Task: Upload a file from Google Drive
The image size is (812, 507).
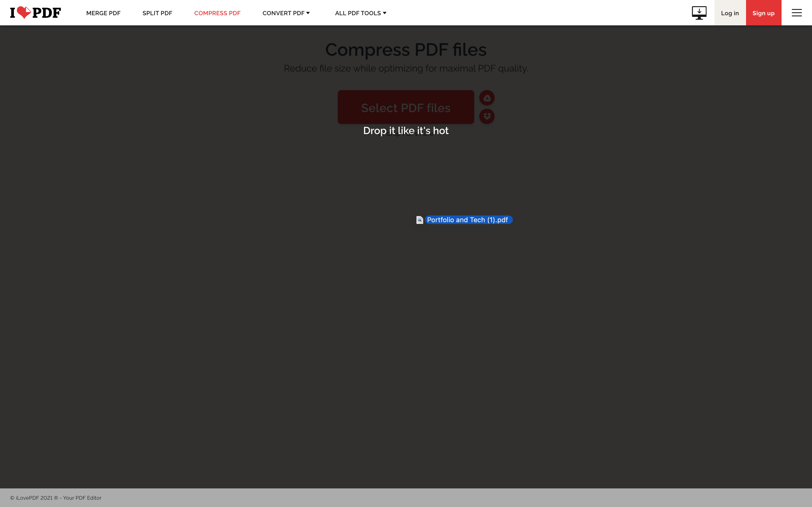Action: pos(487,97)
